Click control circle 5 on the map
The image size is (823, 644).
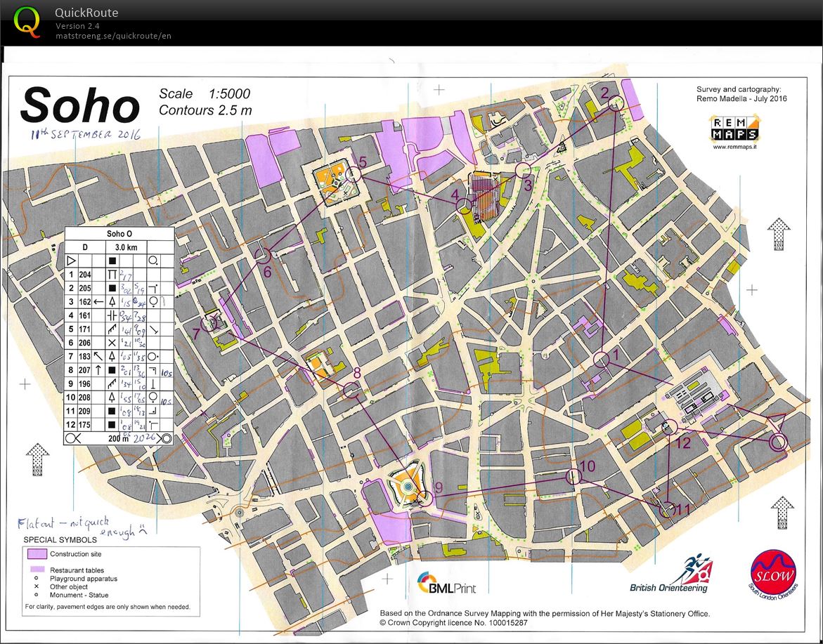(354, 173)
